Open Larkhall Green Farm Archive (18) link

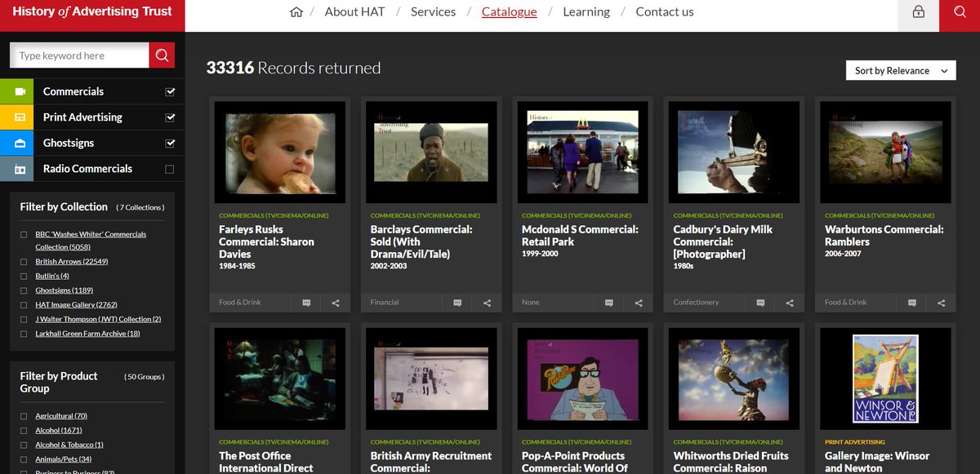(87, 334)
